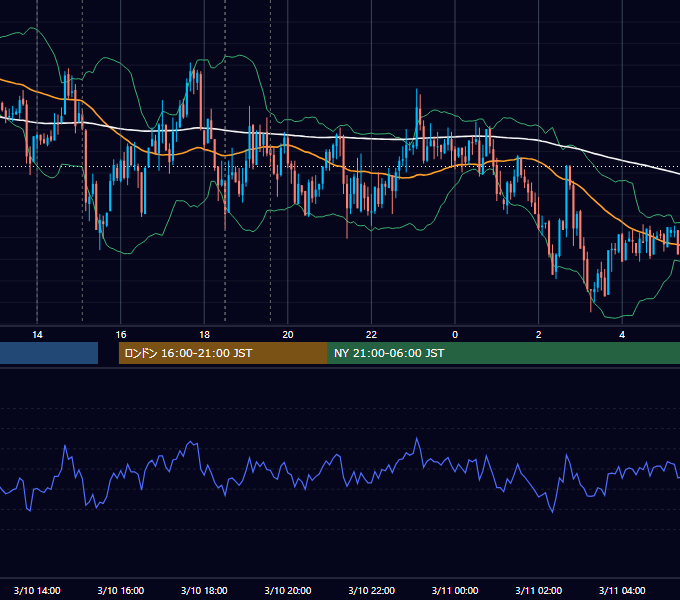Image resolution: width=680 pixels, height=600 pixels.
Task: Click the 3/10 18:00 time axis label
Action: pos(204,590)
